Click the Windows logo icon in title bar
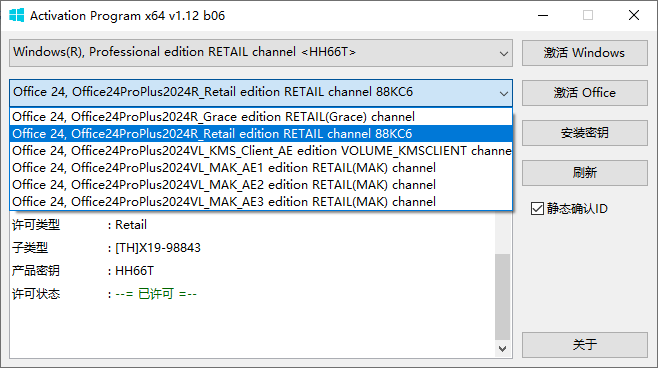 16,16
